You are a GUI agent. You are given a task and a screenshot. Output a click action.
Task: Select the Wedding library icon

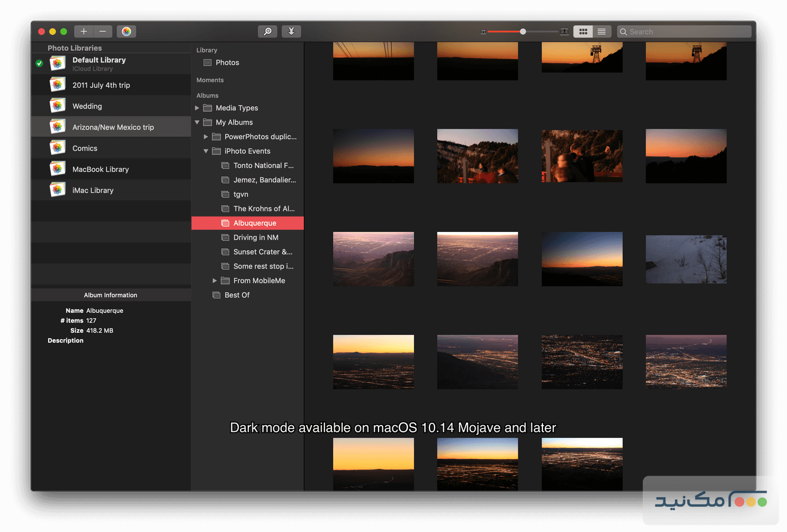click(x=58, y=106)
